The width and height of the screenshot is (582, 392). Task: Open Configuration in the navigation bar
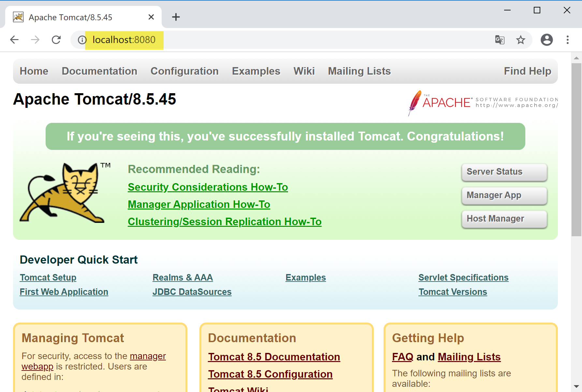click(x=184, y=71)
